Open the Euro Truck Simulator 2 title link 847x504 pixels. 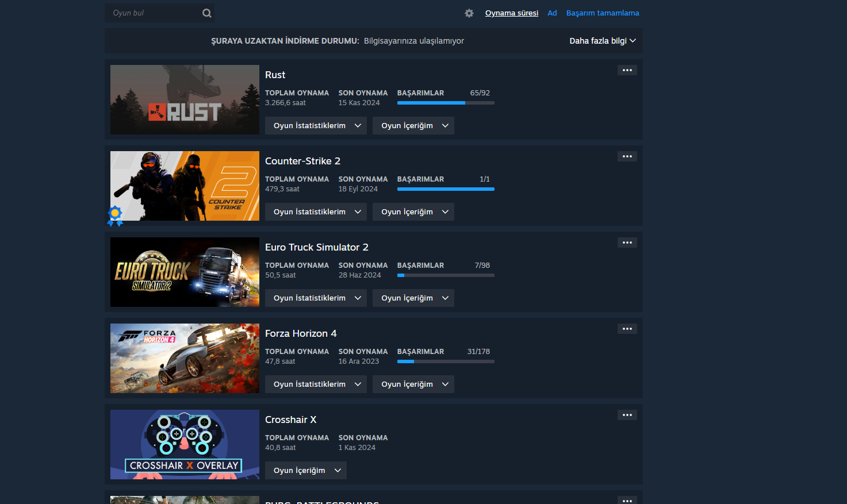[317, 247]
